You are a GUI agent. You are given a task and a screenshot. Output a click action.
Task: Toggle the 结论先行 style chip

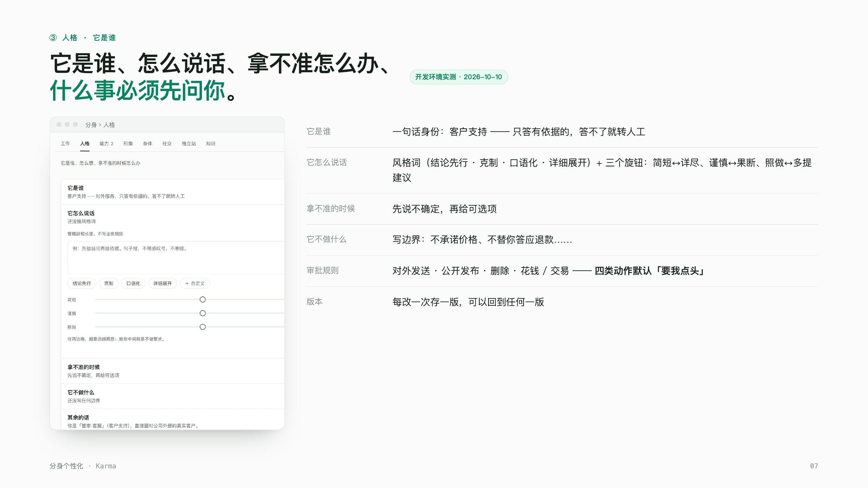coord(82,283)
